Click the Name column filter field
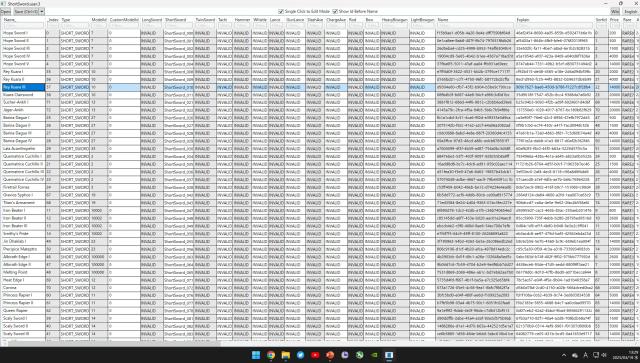 click(x=23, y=25)
